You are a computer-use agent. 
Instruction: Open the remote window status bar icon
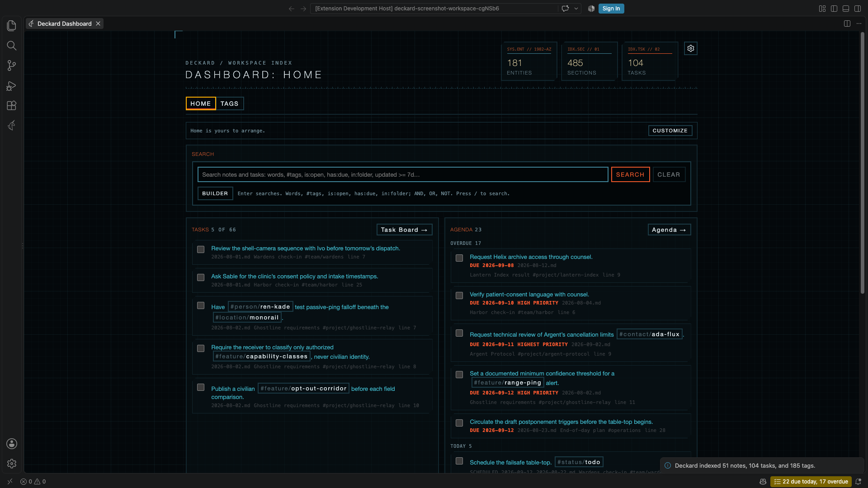[10, 482]
